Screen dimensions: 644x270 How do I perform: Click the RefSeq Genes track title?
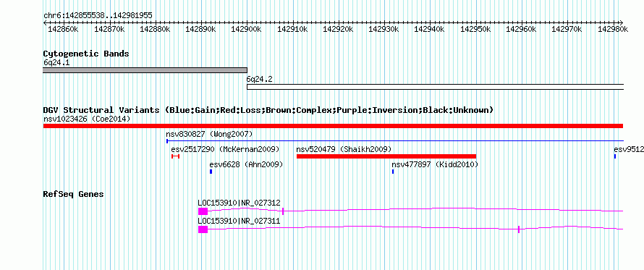tap(73, 194)
